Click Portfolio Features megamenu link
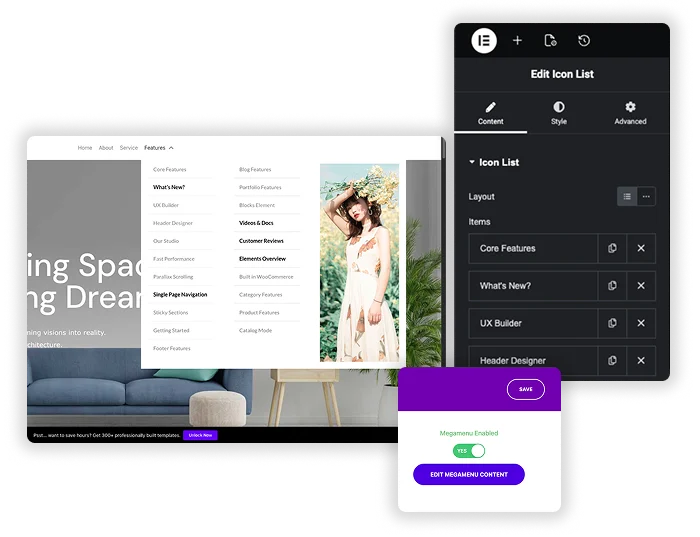 (260, 187)
